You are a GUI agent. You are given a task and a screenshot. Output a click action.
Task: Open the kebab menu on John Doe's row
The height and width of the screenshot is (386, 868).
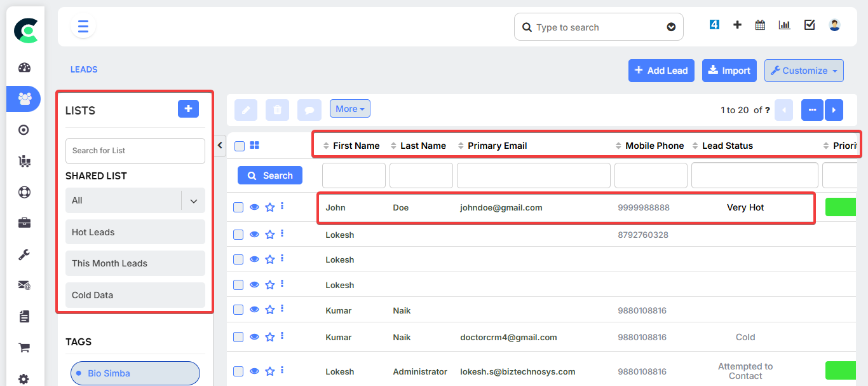(x=282, y=207)
